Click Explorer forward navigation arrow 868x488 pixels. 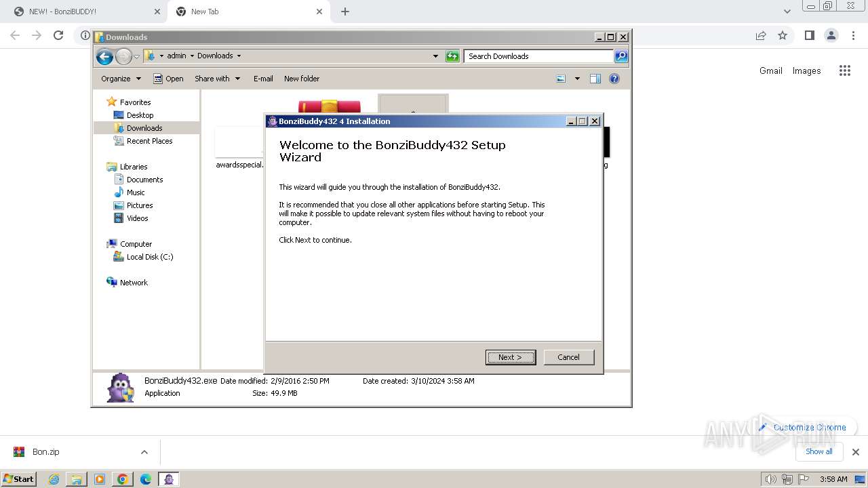[x=123, y=56]
